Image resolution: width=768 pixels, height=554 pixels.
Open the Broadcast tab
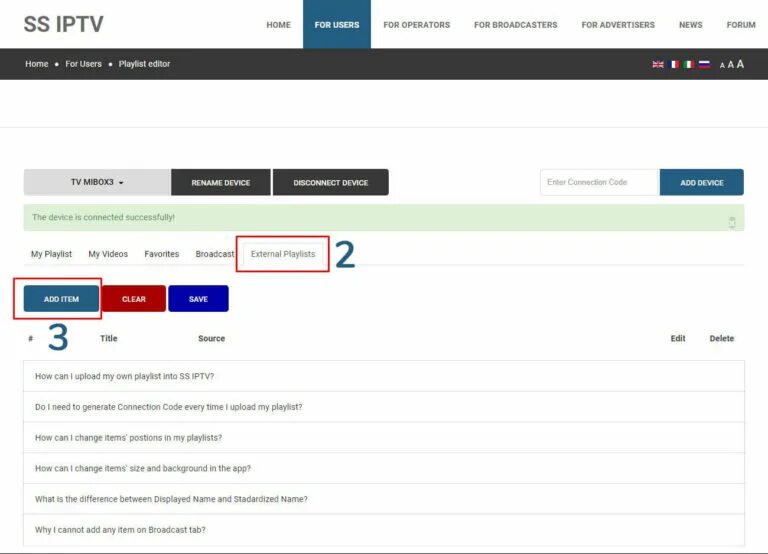coord(215,254)
